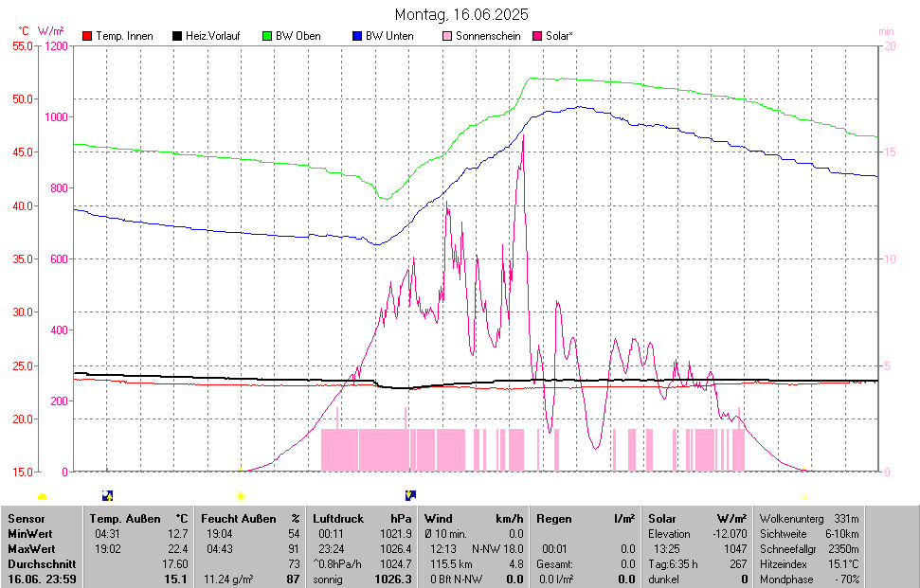The height and width of the screenshot is (588, 920).
Task: Click the green BW Oben legend swatch
Action: 267,36
